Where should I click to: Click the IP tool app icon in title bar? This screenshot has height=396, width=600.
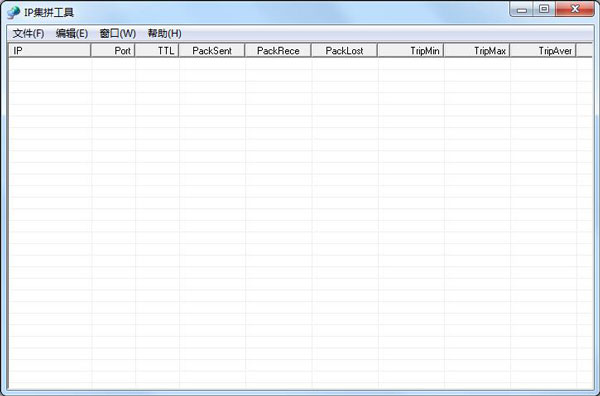(x=13, y=12)
